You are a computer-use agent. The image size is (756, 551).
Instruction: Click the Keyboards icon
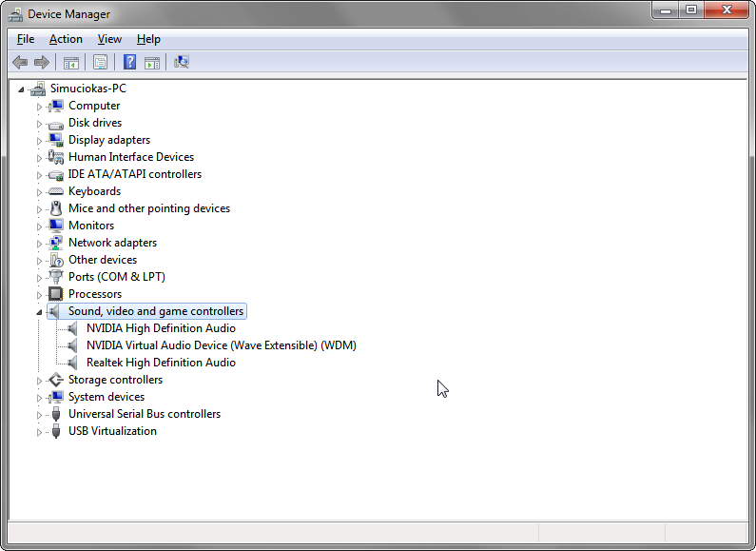click(x=56, y=191)
